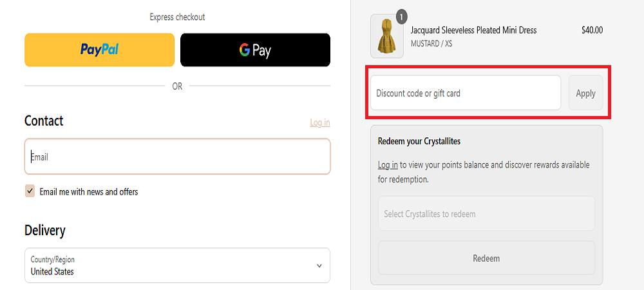
Task: Click the MUSTARD / XS variant text
Action: [431, 44]
